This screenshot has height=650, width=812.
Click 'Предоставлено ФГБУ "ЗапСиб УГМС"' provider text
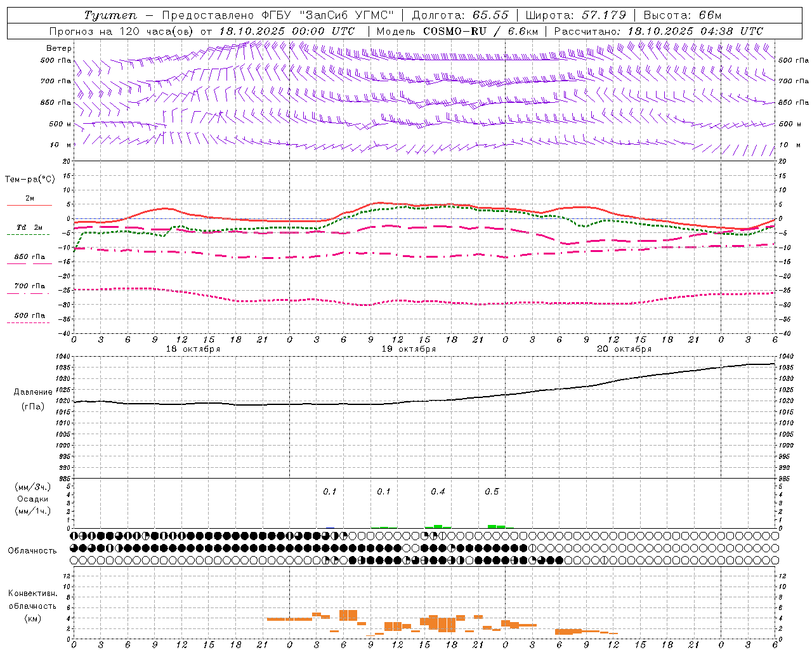278,15
